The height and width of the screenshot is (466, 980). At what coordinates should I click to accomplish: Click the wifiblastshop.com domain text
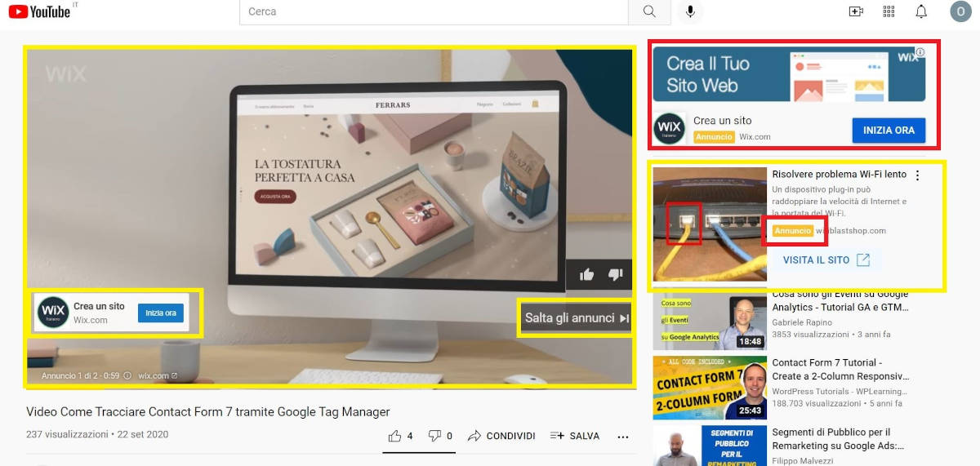(851, 231)
